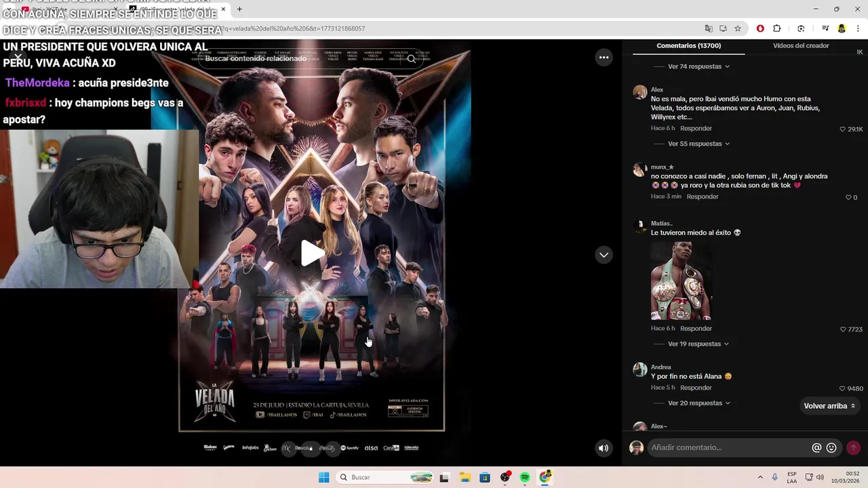Reply to Alex's comment via Responder
Viewport: 868px width, 488px height.
pyautogui.click(x=696, y=128)
